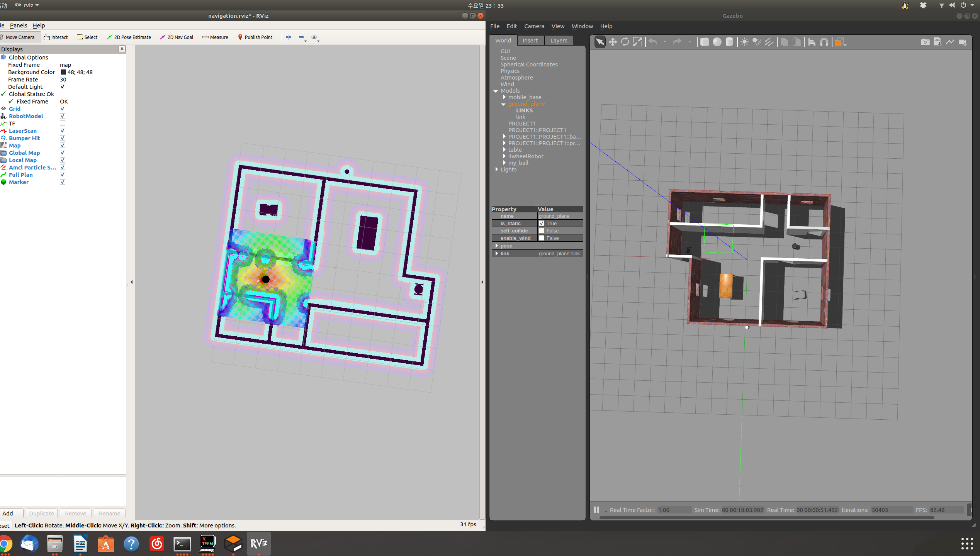Expand the pose property row
The height and width of the screenshot is (556, 980).
[x=497, y=246]
